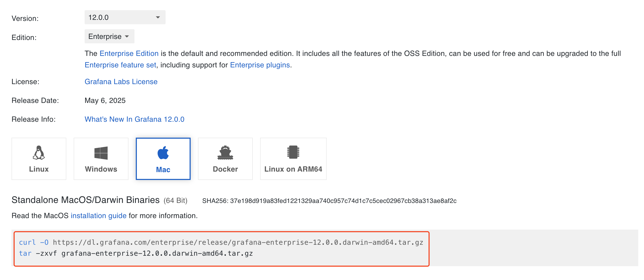Viewport: 644px width, 280px height.
Task: Switch to the Linux tab label
Action: (x=39, y=169)
